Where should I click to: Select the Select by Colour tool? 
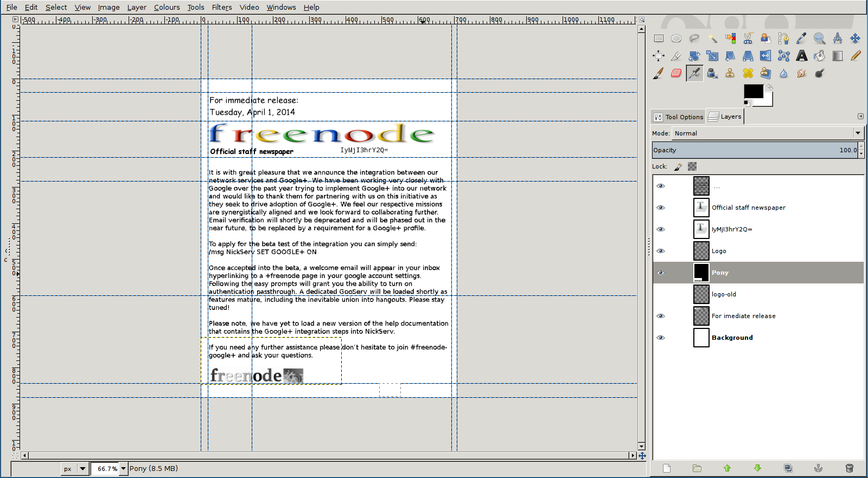(730, 38)
